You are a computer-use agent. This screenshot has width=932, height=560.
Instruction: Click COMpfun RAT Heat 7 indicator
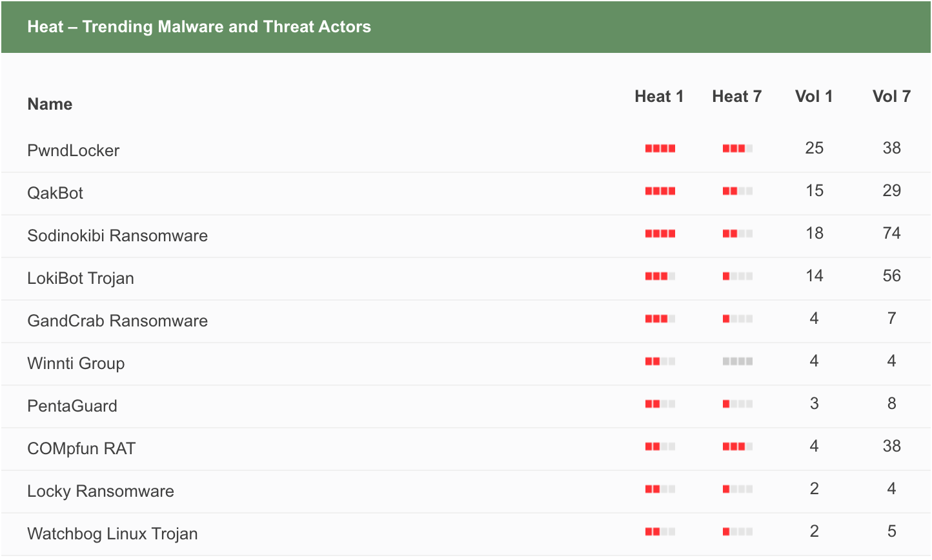click(738, 446)
